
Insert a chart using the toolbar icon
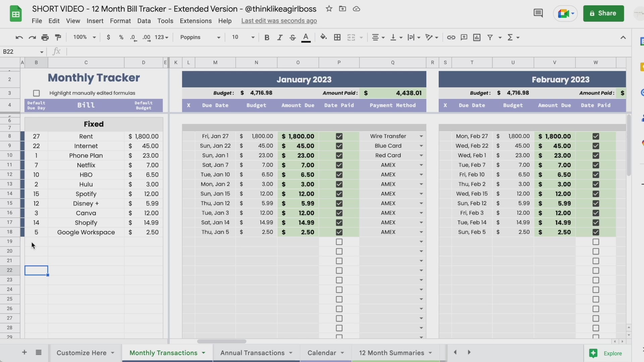pyautogui.click(x=477, y=37)
